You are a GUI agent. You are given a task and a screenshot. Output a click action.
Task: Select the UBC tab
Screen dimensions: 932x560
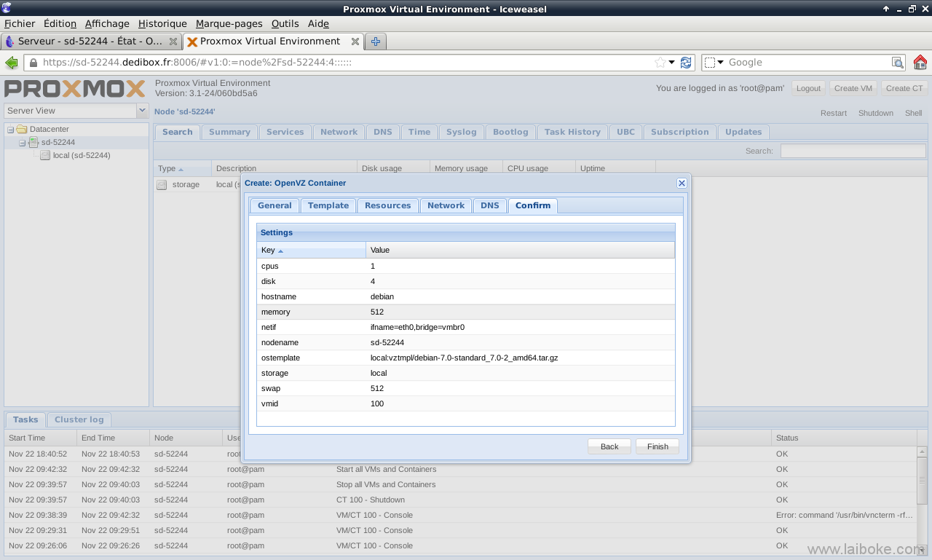click(x=626, y=132)
